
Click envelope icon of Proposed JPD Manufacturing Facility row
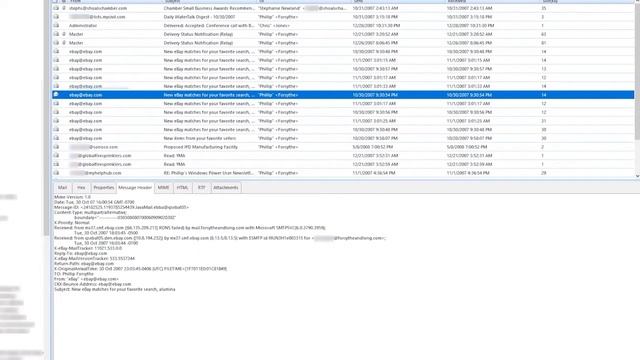click(56, 147)
